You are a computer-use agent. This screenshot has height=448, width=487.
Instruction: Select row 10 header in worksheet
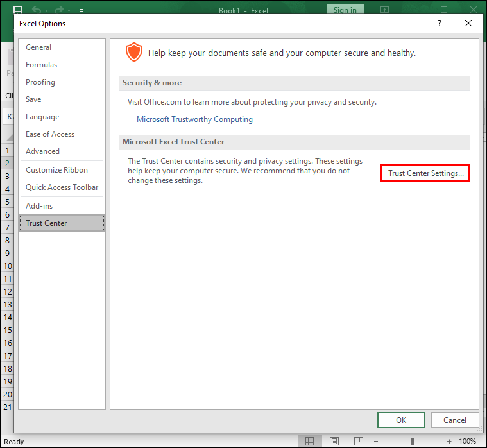coord(8,266)
